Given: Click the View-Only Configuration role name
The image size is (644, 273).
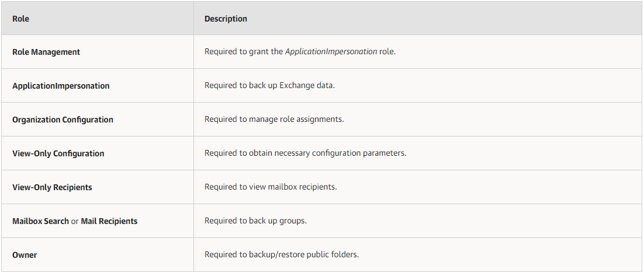Looking at the screenshot, I should click(58, 153).
